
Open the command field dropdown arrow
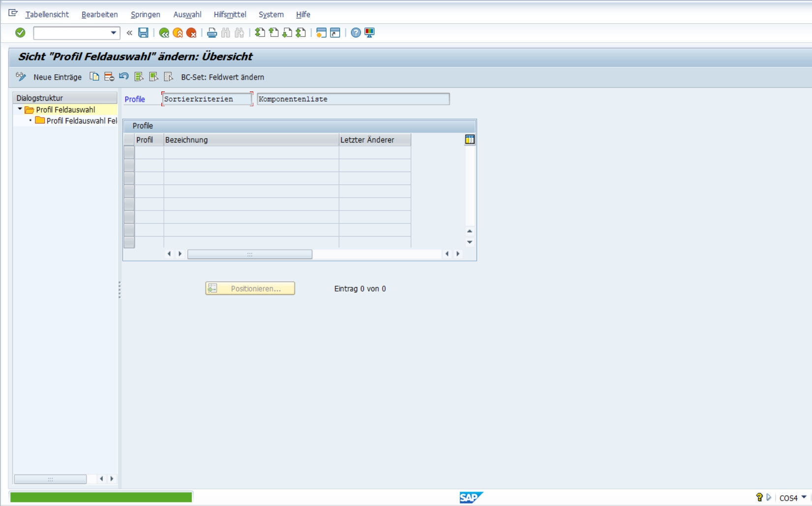(114, 33)
